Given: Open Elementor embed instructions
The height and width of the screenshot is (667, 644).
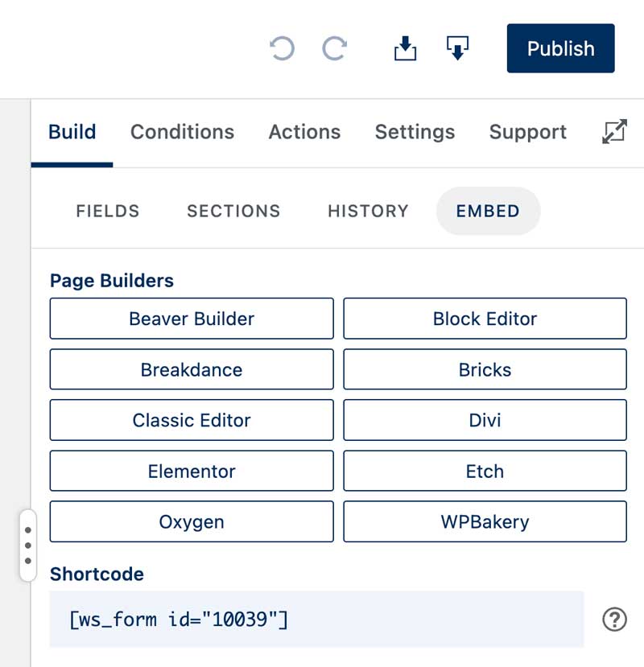Looking at the screenshot, I should point(192,471).
